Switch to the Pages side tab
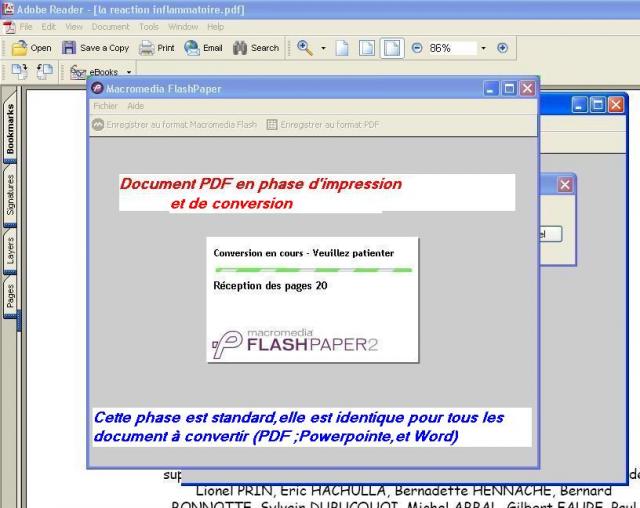The image size is (640, 508). point(10,295)
